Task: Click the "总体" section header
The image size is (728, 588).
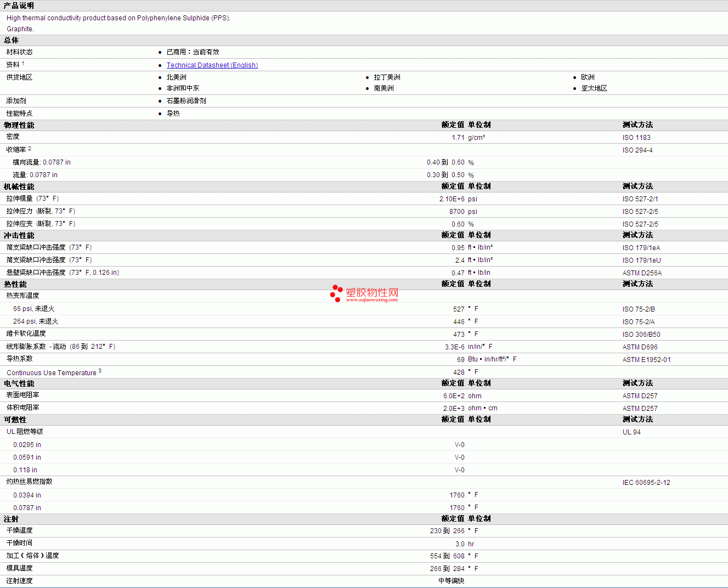Action: 11,40
